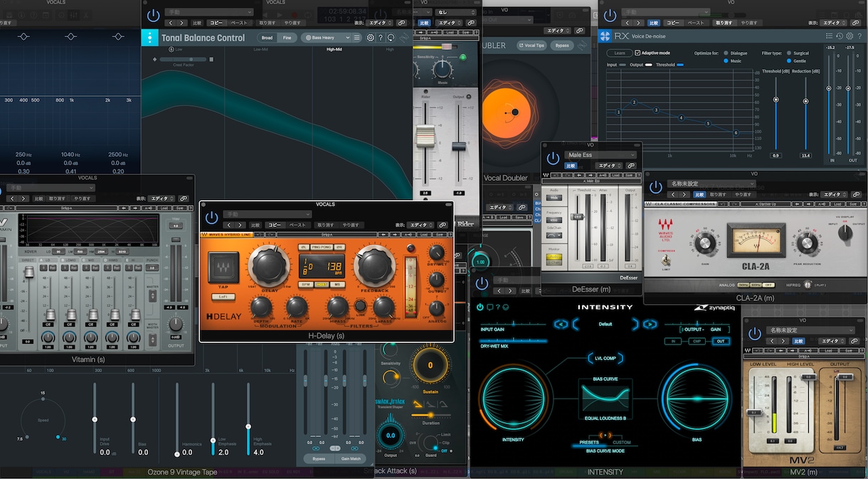Open H-Delay view mode dropdown
Image resolution: width=868 pixels, height=479 pixels.
421,225
